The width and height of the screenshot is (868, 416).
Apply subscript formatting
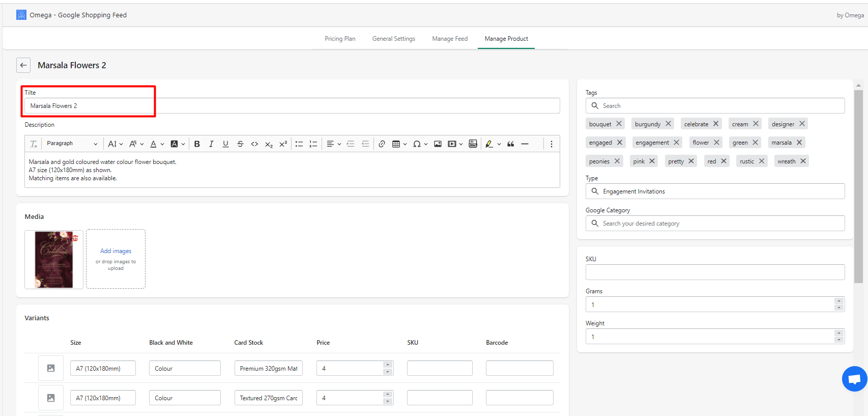269,144
